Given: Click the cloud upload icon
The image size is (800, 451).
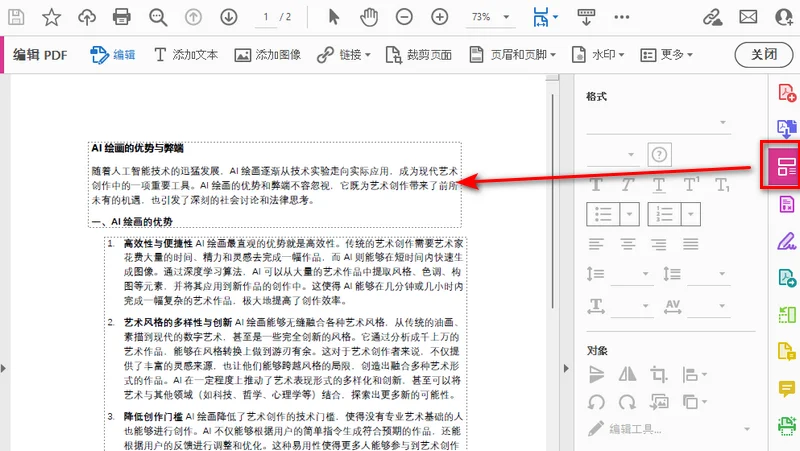Looking at the screenshot, I should click(87, 17).
